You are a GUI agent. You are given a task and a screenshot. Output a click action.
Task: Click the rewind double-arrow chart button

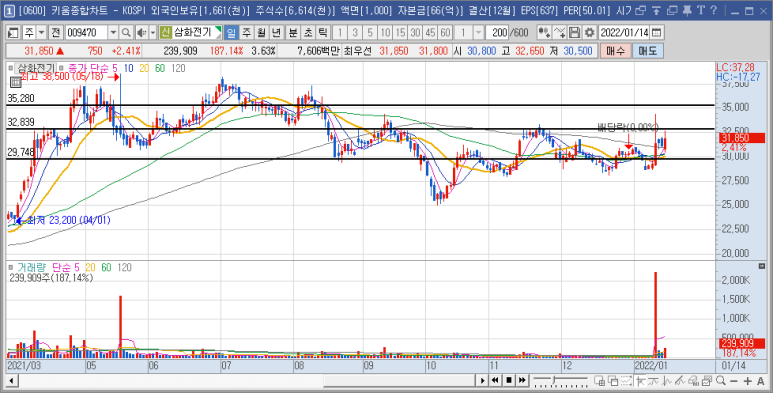[495, 381]
